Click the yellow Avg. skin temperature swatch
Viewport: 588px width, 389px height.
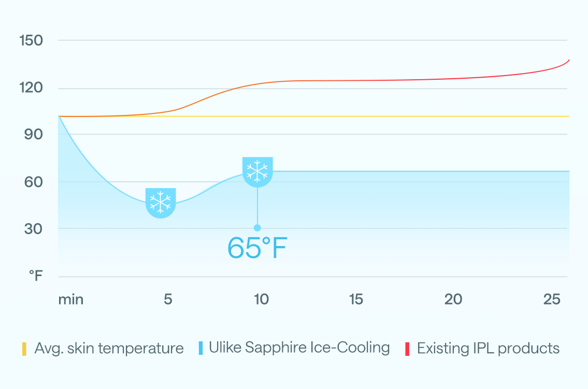pos(24,349)
